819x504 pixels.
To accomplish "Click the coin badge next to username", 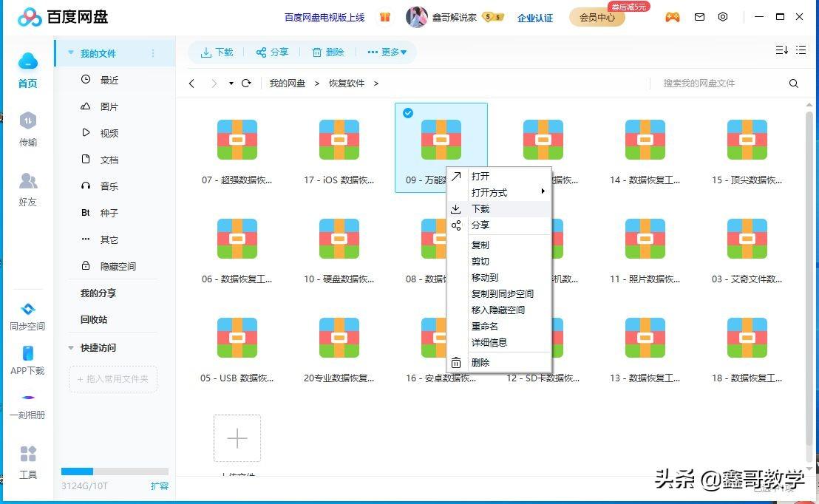I will pyautogui.click(x=493, y=17).
